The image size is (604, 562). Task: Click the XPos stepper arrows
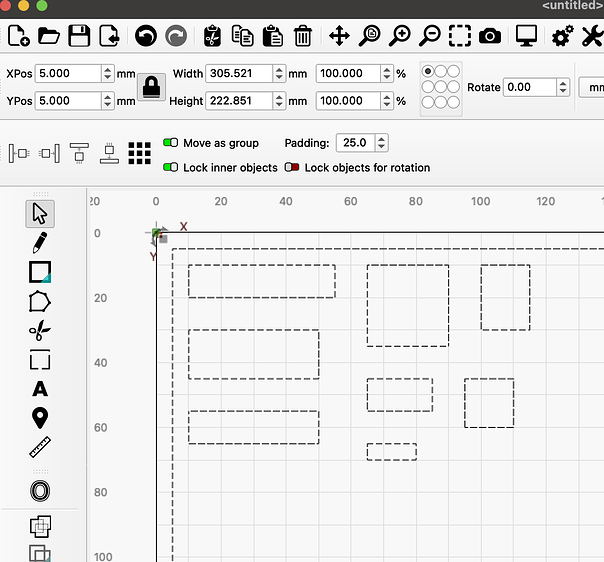(108, 73)
